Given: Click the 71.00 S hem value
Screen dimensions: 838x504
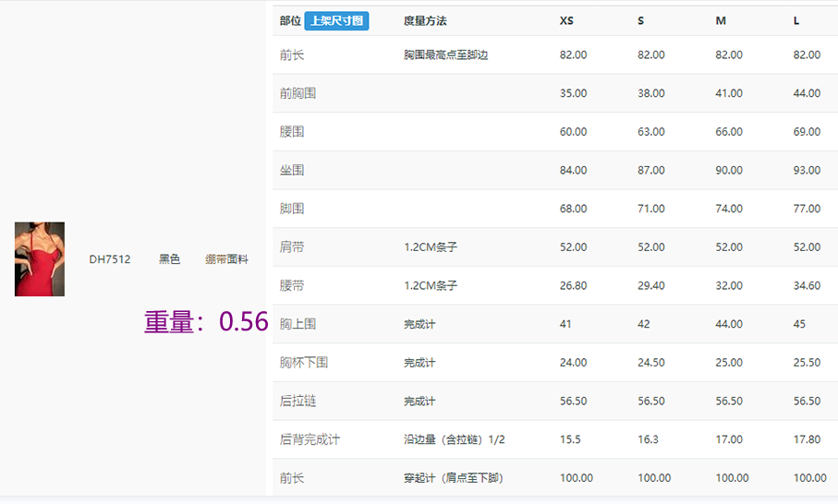Looking at the screenshot, I should coord(651,209).
